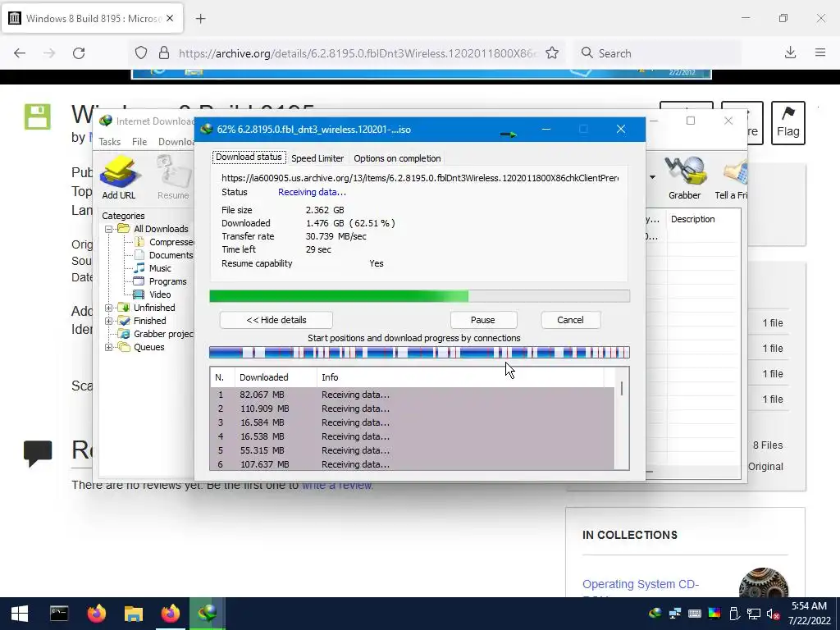
Task: Open the Downloads menu in IDM
Action: pyautogui.click(x=176, y=141)
